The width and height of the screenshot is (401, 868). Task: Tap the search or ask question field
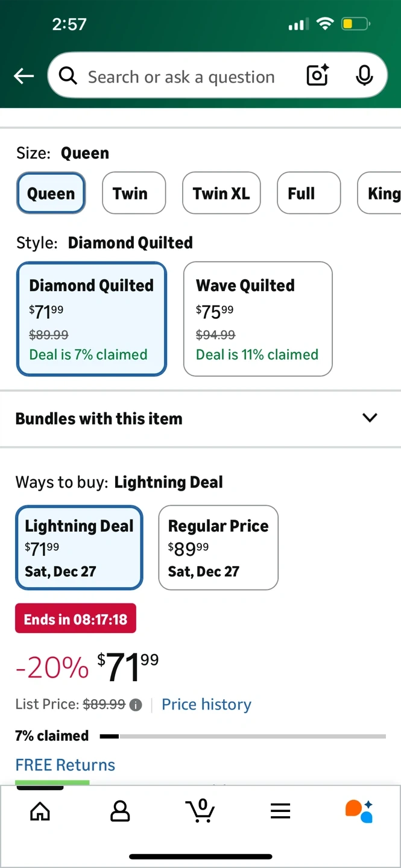click(181, 77)
